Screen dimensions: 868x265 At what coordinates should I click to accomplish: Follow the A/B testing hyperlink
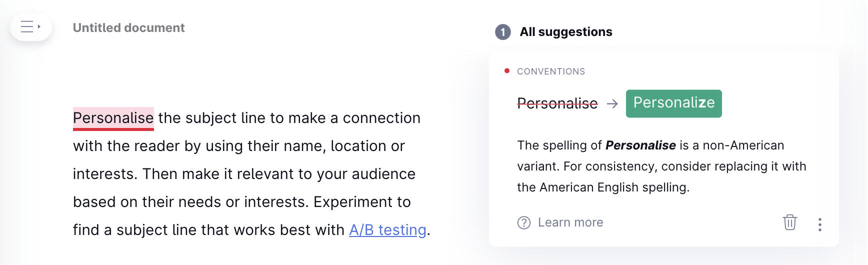click(387, 230)
